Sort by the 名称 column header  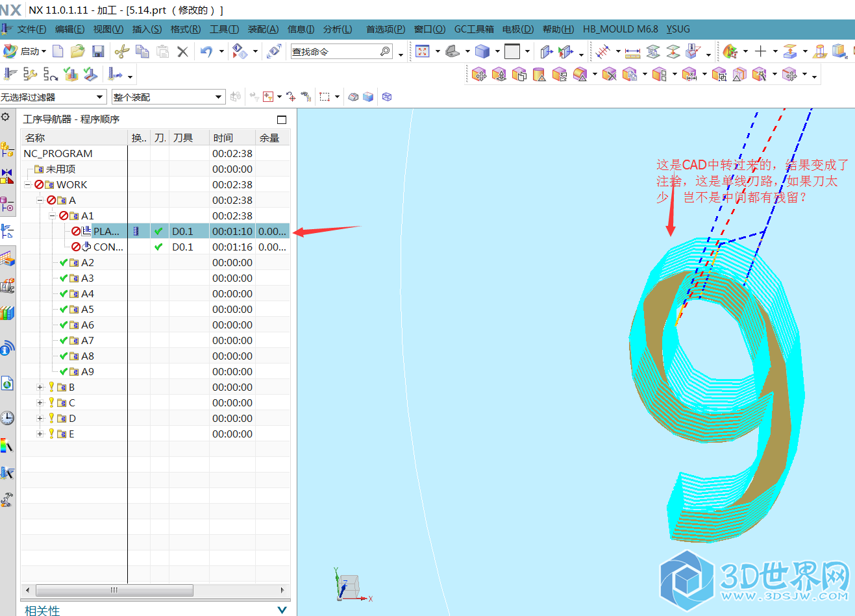coord(75,138)
